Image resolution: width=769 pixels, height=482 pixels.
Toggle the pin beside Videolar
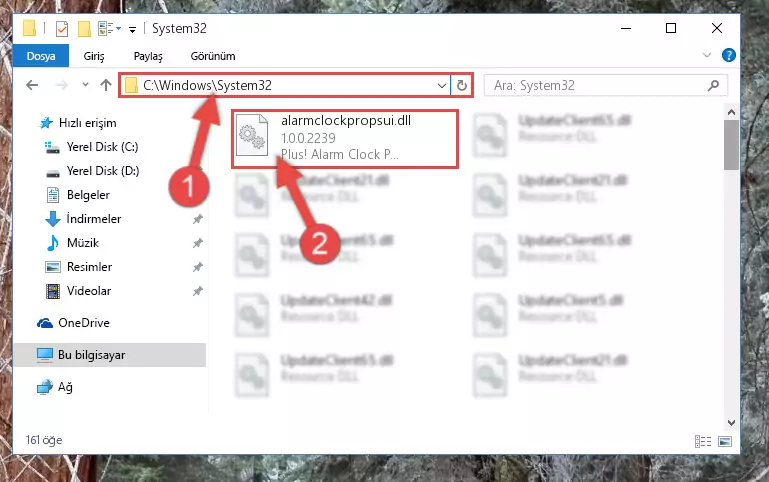coord(198,291)
